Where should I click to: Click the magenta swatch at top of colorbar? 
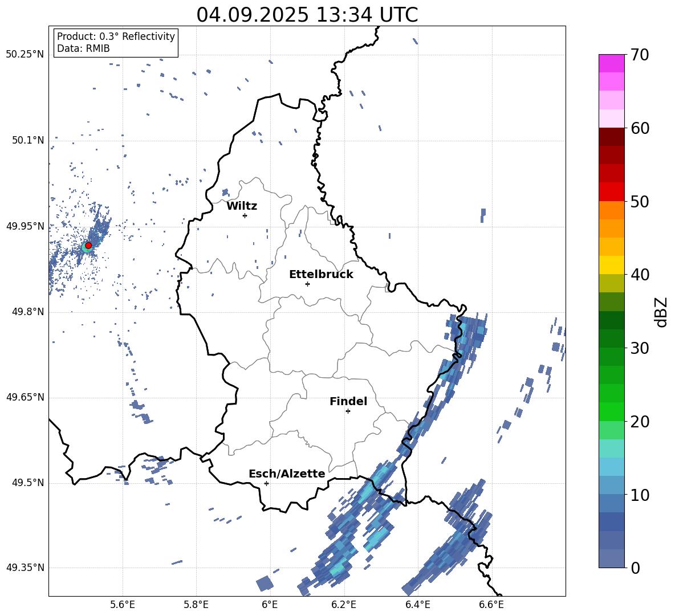coord(611,64)
